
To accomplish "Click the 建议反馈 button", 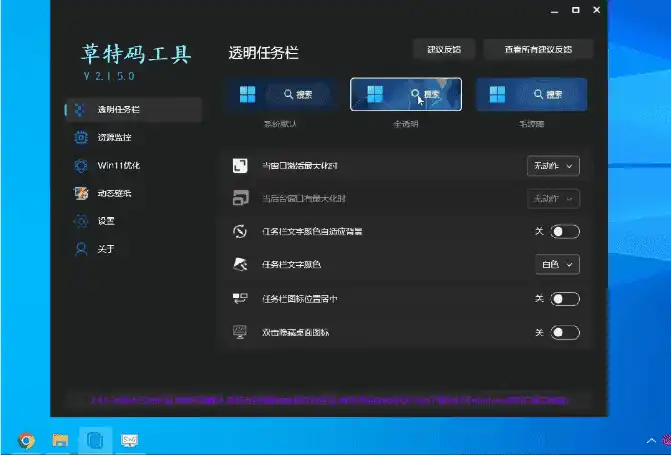I will [444, 50].
